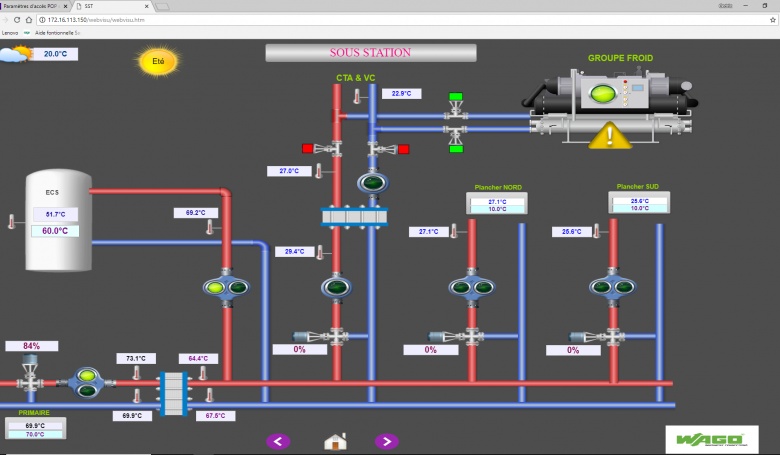
Task: Click the CTA & VC upper blue-pipe pump
Action: point(373,182)
